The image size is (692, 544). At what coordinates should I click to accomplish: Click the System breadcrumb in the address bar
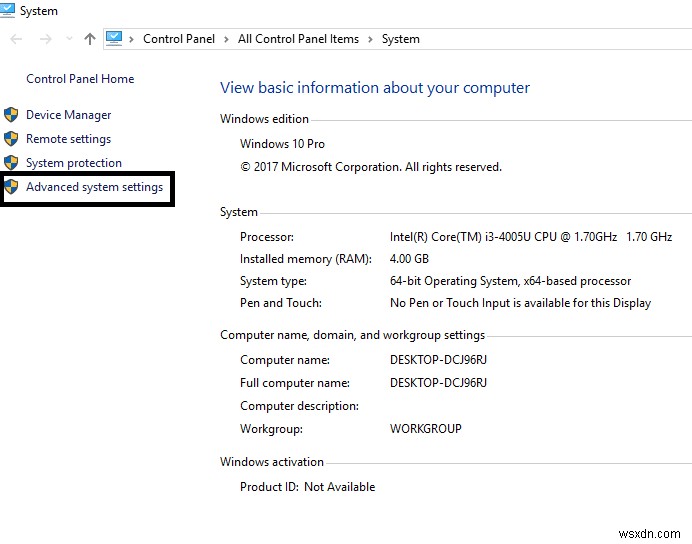tap(400, 39)
